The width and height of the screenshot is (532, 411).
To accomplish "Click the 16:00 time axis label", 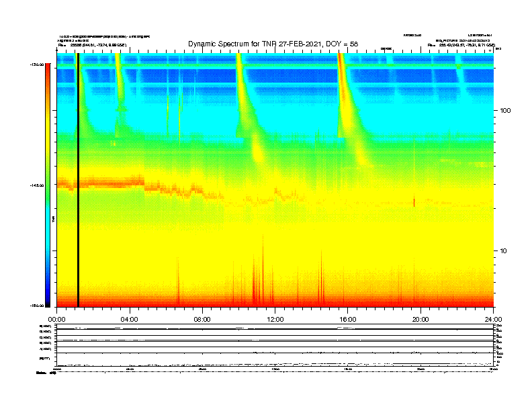I will tap(348, 320).
